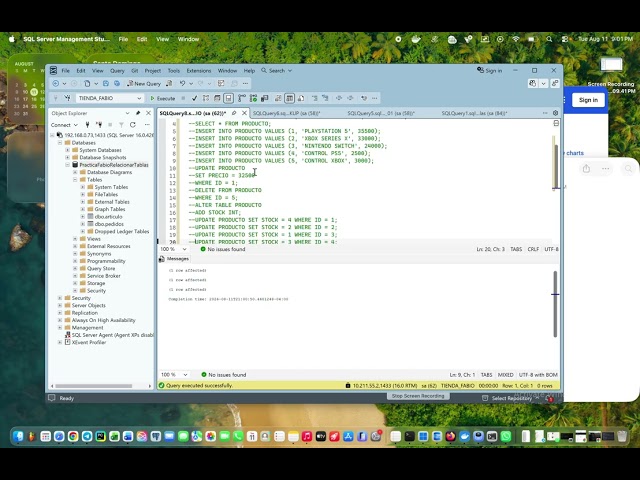The width and height of the screenshot is (640, 480).
Task: Expand the Views folder
Action: point(75,239)
